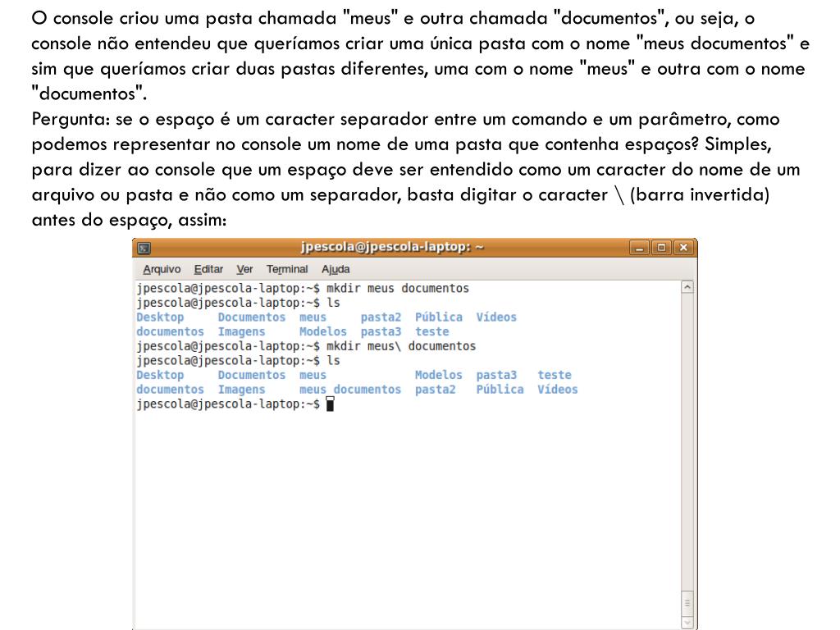Viewport: 840px width, 630px height.
Task: Click 'pasta3' in the second ls output
Action: 496,375
